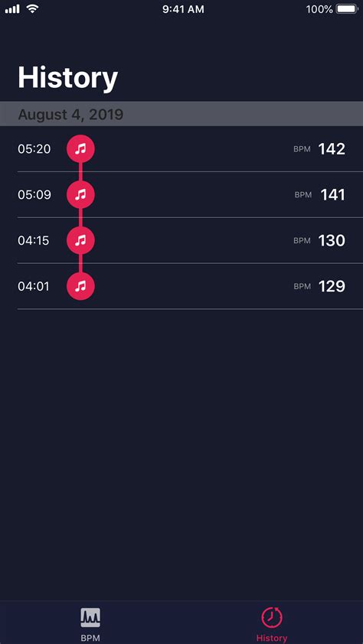Tap the music note icon at 04:15

point(80,240)
